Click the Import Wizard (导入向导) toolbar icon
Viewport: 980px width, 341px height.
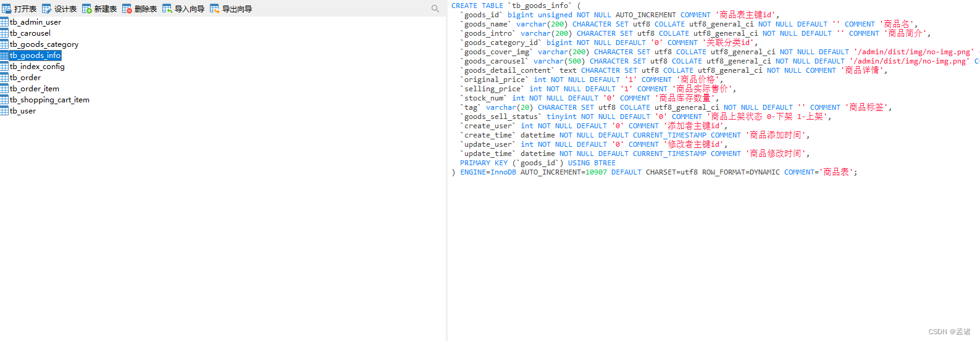167,9
